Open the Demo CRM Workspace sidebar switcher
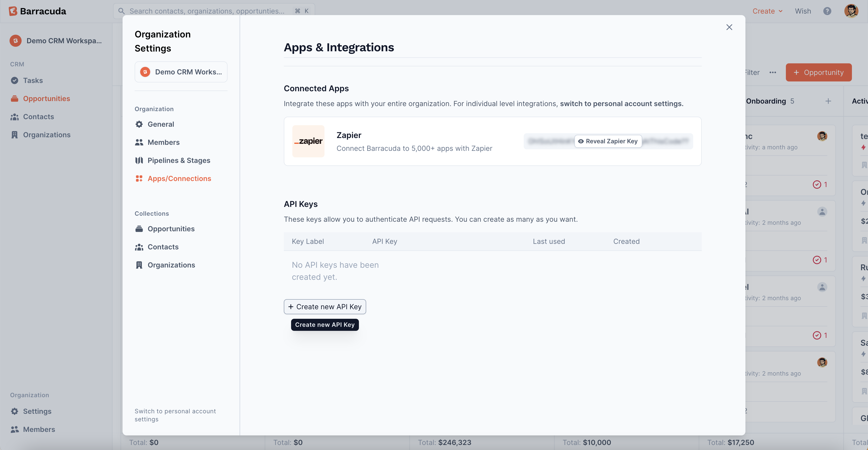 [x=56, y=41]
